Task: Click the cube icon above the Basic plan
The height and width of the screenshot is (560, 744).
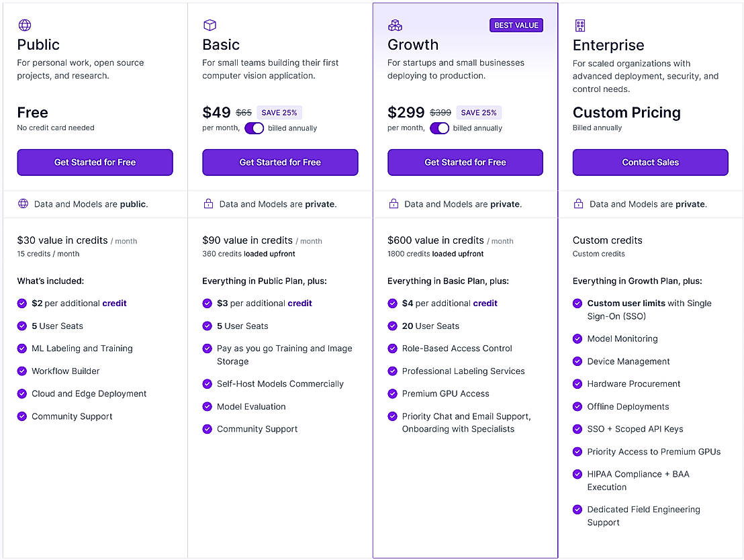Action: (x=210, y=24)
